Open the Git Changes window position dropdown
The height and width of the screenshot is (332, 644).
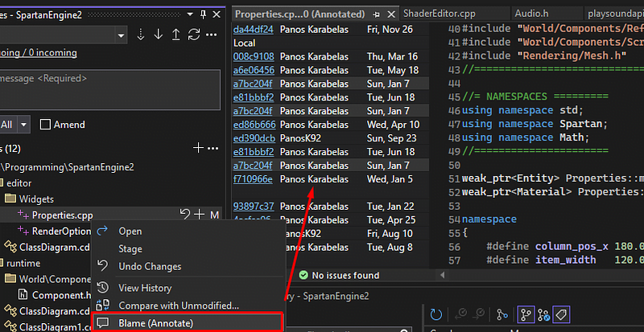click(190, 14)
